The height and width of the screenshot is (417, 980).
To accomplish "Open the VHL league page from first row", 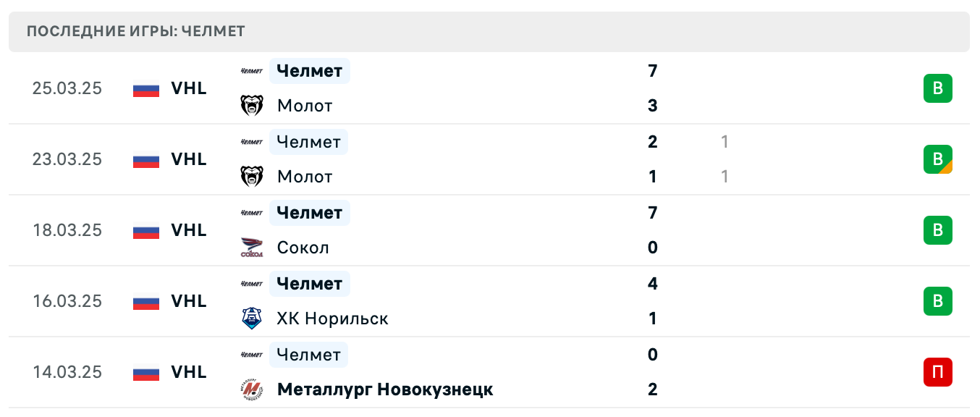I will (189, 88).
